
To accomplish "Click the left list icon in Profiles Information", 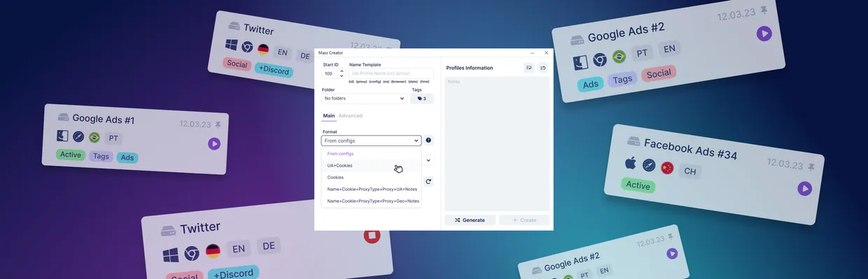I will pyautogui.click(x=529, y=68).
